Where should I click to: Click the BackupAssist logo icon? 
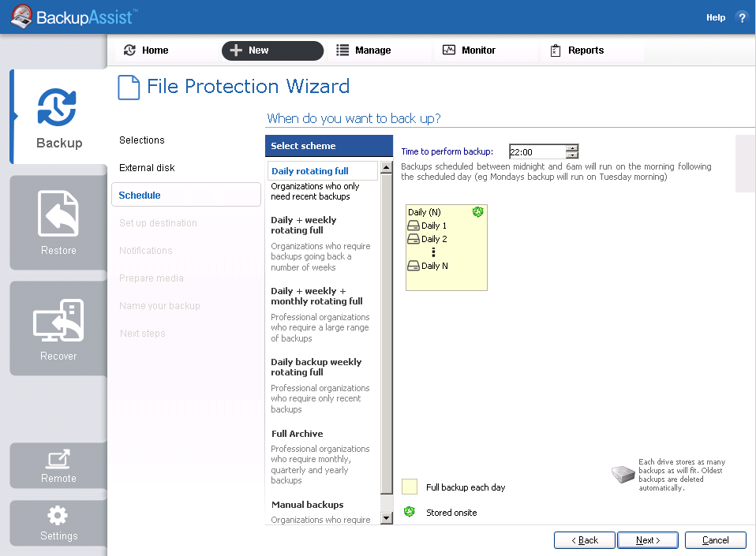(21, 17)
